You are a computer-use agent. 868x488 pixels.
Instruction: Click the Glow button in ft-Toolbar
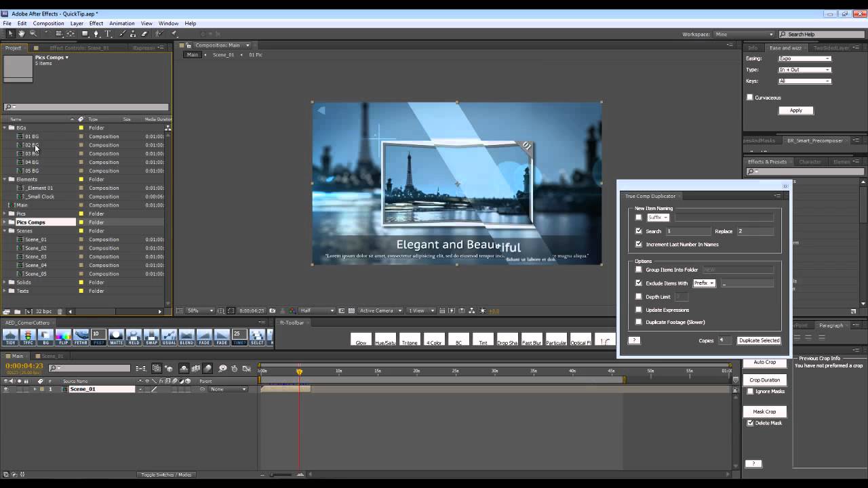pyautogui.click(x=361, y=340)
